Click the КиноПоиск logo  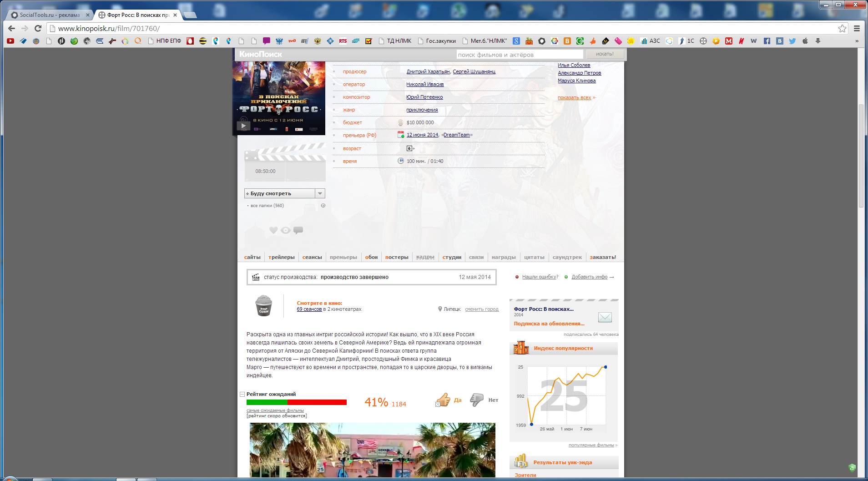click(x=261, y=54)
